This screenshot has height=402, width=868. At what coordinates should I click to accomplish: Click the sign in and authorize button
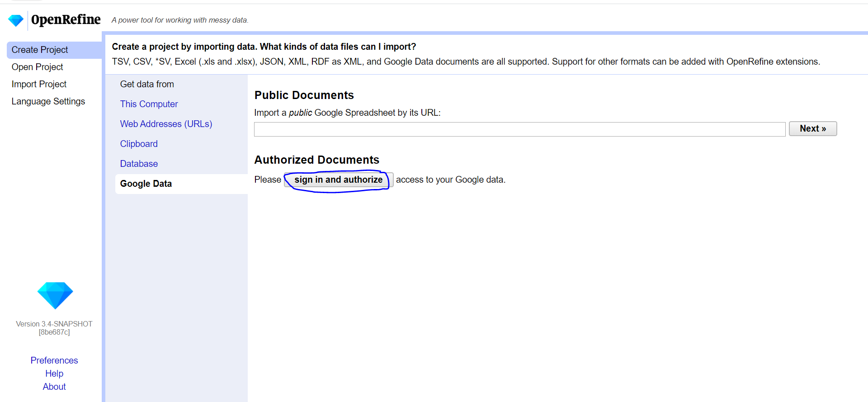pyautogui.click(x=339, y=180)
